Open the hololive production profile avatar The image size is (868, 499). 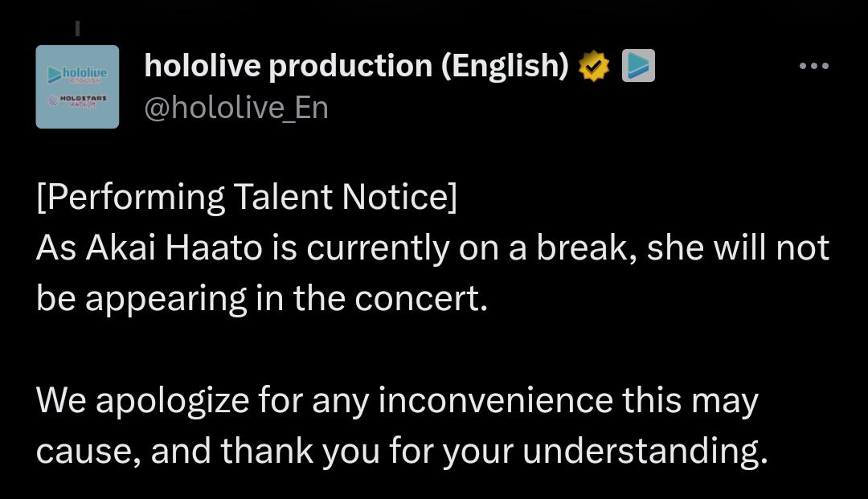click(x=77, y=87)
